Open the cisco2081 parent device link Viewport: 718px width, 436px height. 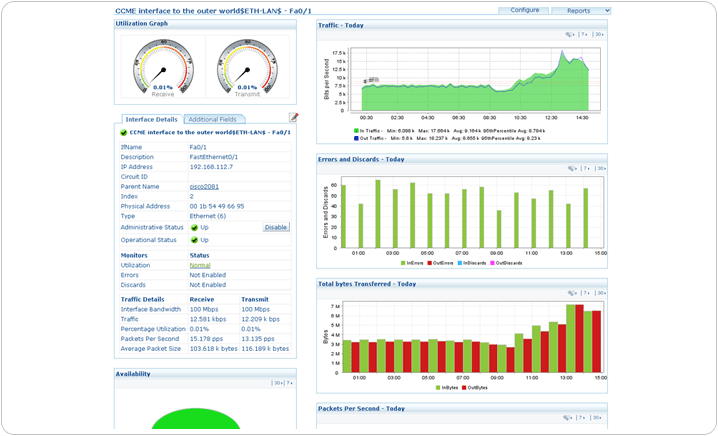click(x=204, y=186)
